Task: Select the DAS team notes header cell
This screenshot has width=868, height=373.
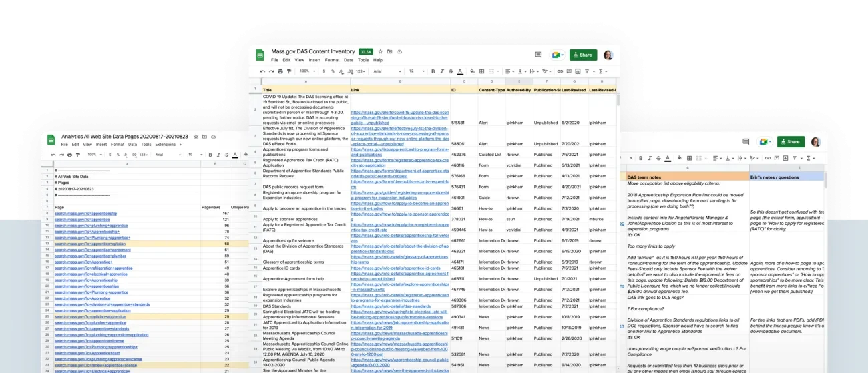Action: pos(687,177)
